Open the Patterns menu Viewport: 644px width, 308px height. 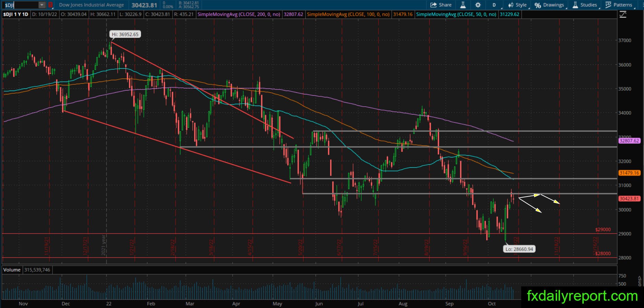[619, 5]
